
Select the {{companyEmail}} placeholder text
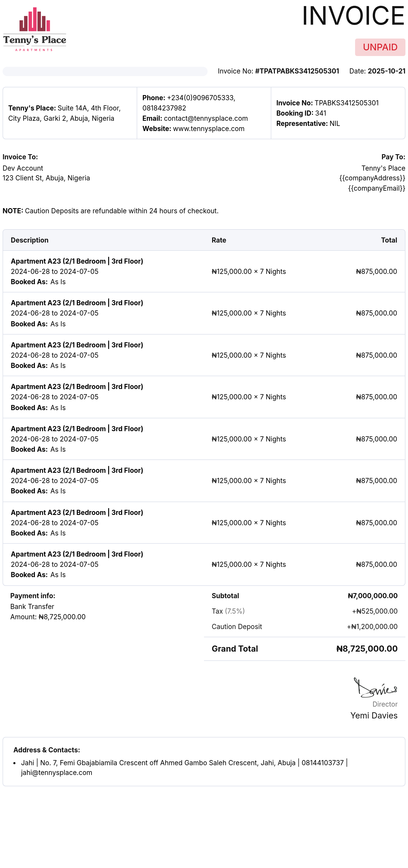coord(376,188)
